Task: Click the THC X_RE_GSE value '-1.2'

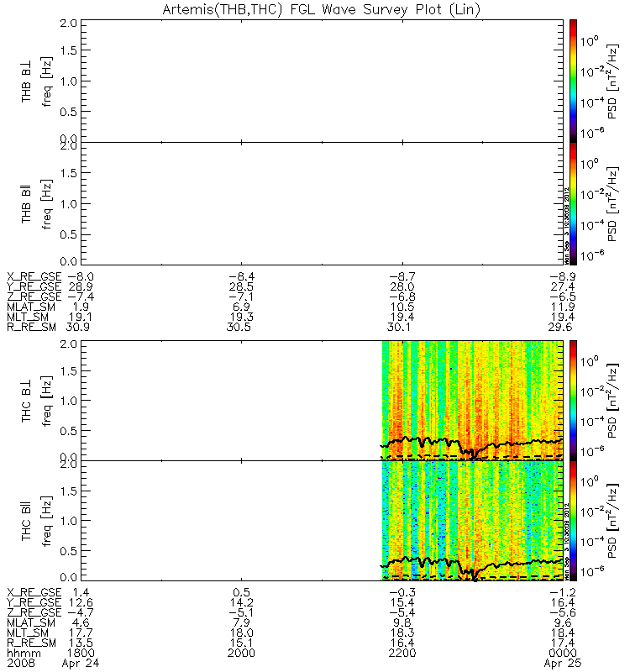Action: point(563,592)
